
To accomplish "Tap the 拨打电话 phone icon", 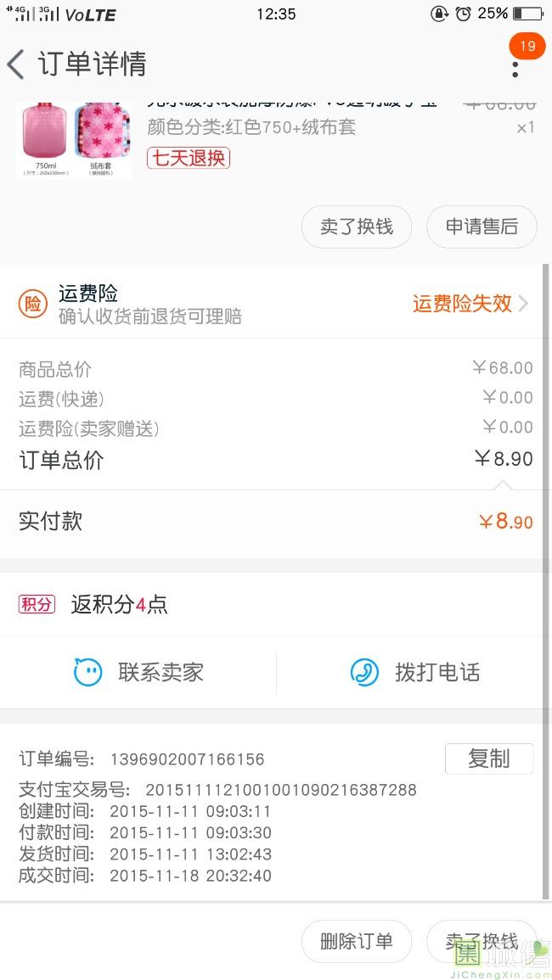I will pos(364,673).
